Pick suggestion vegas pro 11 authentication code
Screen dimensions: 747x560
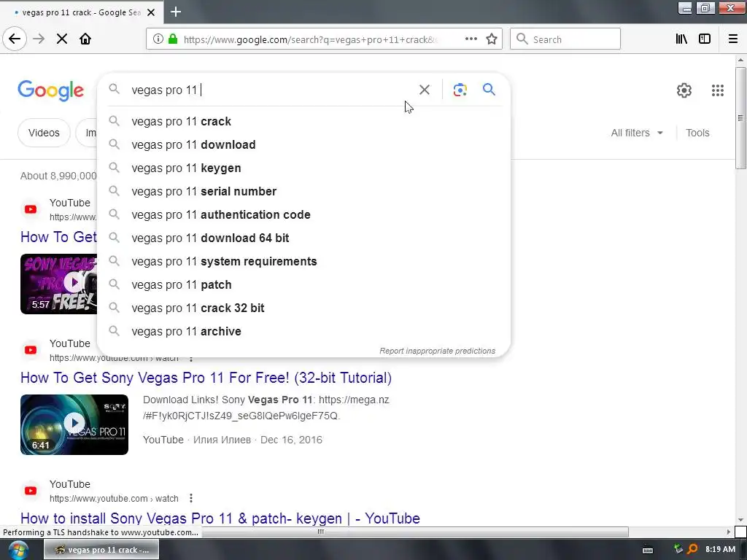click(303, 215)
